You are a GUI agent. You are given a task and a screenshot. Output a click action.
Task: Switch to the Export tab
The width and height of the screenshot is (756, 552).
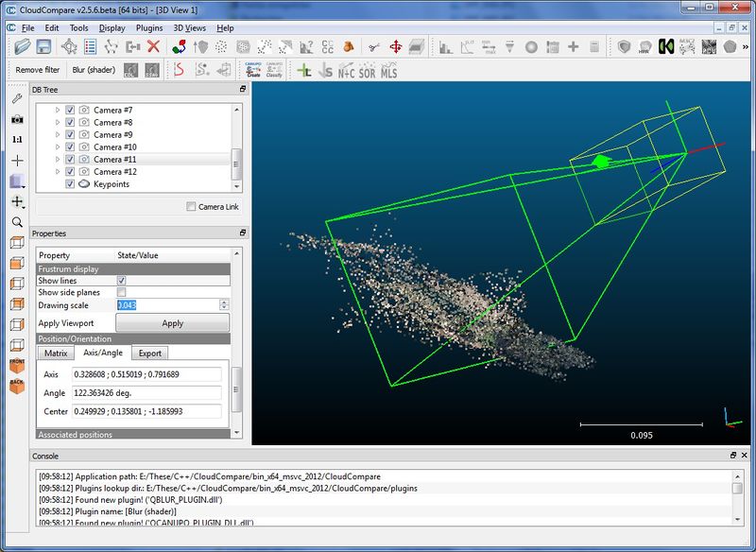coord(150,353)
